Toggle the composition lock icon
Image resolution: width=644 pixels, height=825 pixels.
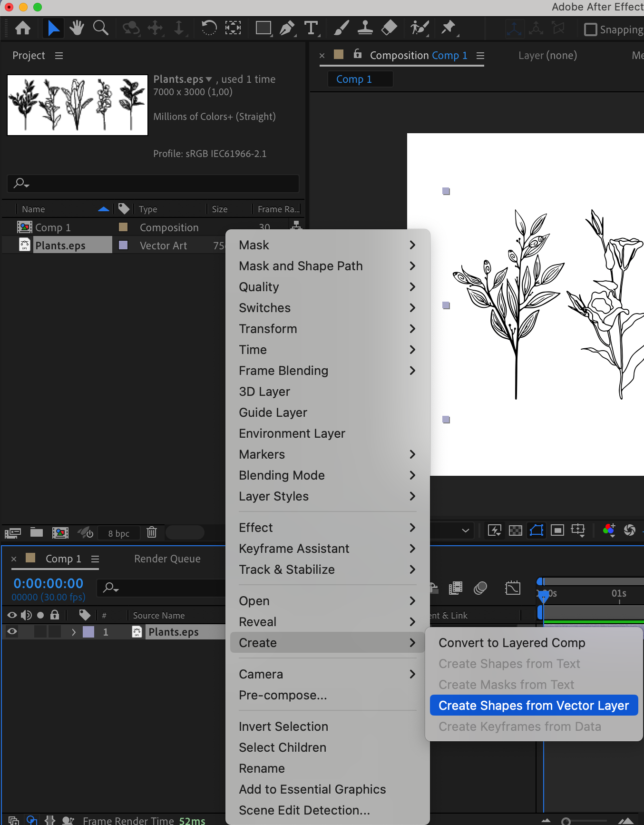click(x=358, y=54)
